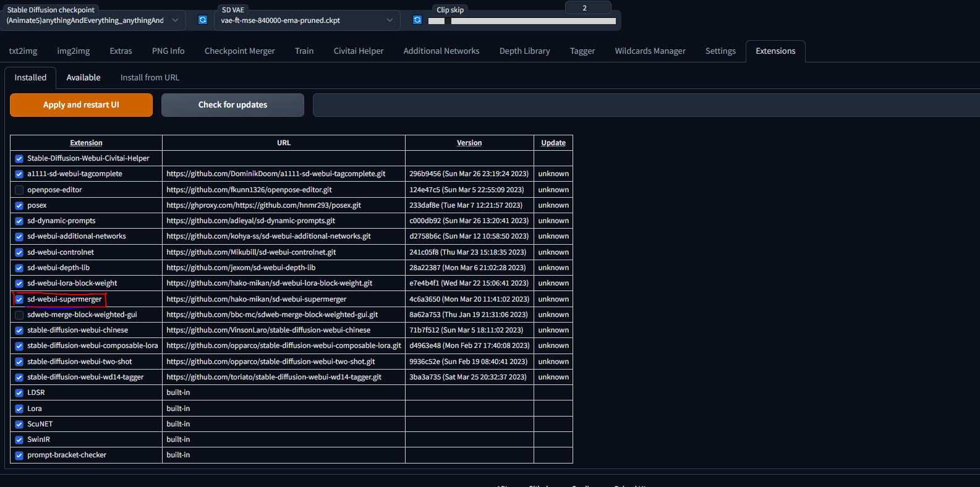Screen dimensions: 980x487
Task: Disable stable-diffusion-webui-chinese extension
Action: (x=19, y=331)
